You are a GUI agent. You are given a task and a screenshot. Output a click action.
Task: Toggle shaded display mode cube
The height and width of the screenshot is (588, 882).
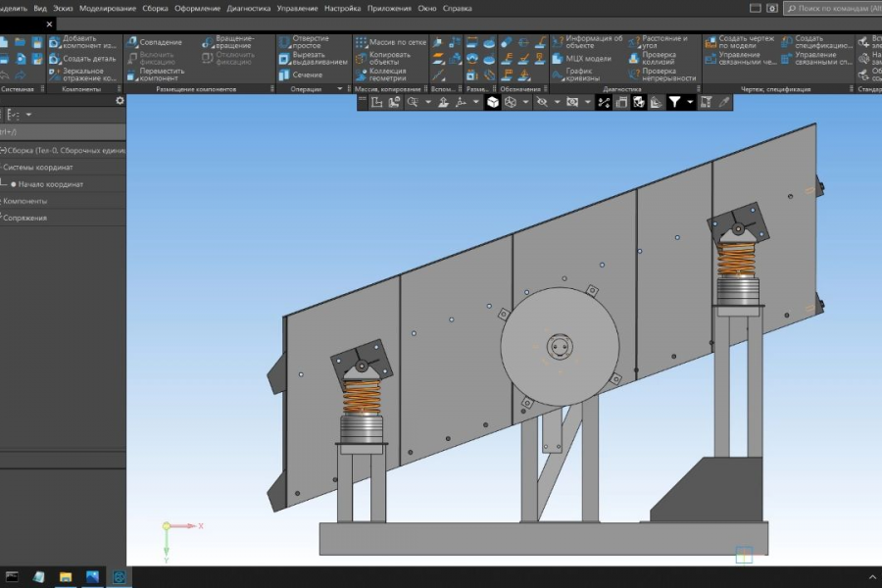493,102
